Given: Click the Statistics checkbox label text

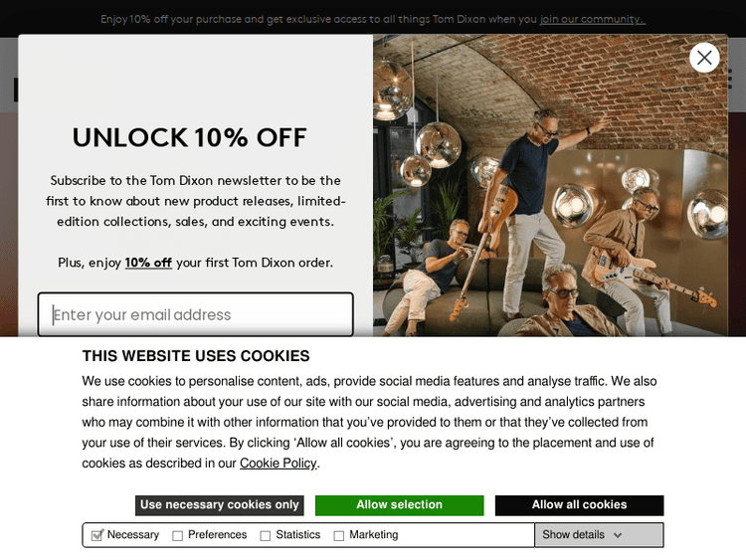Looking at the screenshot, I should (297, 535).
